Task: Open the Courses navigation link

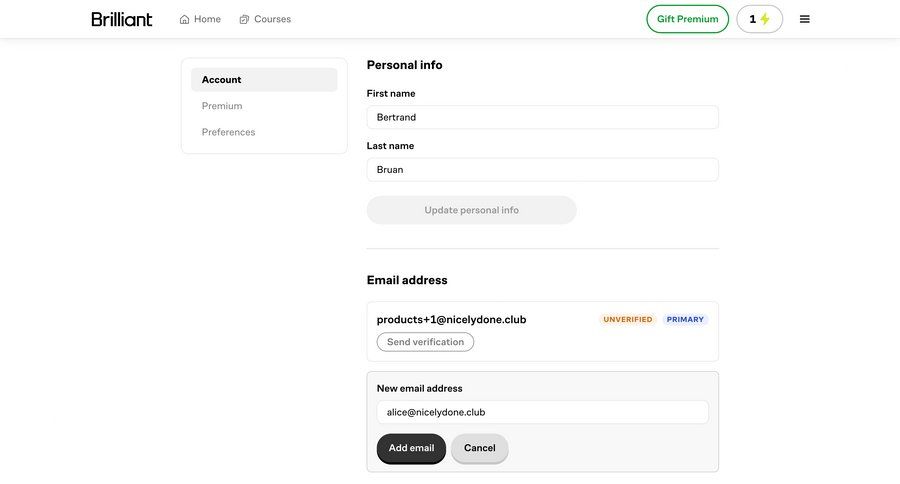Action: point(272,19)
